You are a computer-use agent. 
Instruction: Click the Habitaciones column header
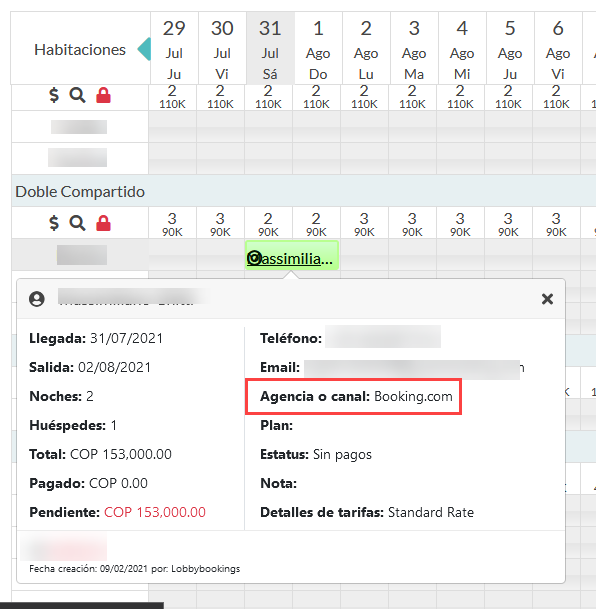[80, 49]
